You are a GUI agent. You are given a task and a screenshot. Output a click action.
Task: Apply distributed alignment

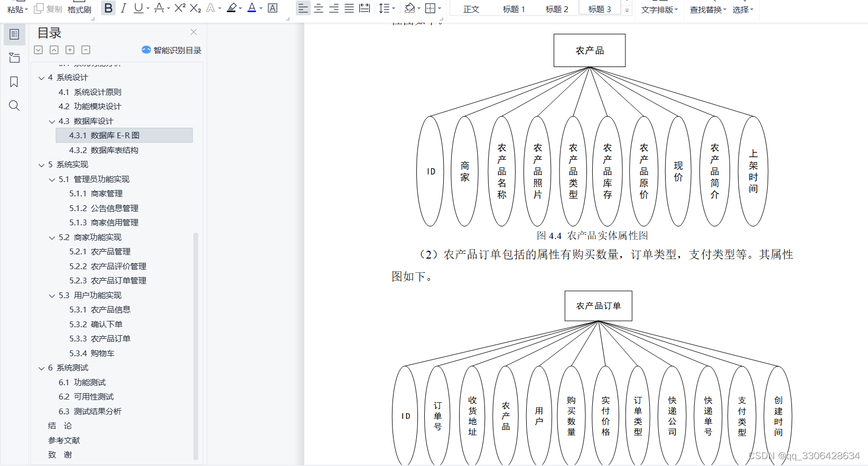pos(365,8)
